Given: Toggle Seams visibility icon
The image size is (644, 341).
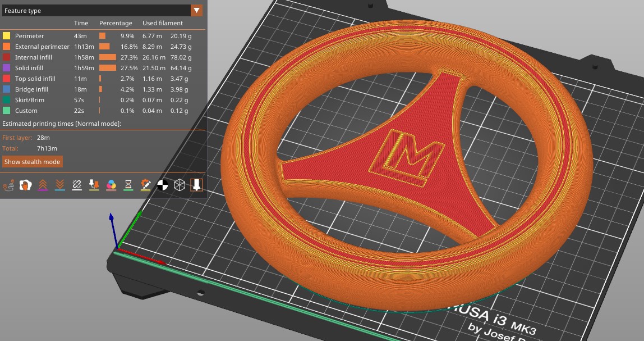Looking at the screenshot, I should click(x=77, y=185).
